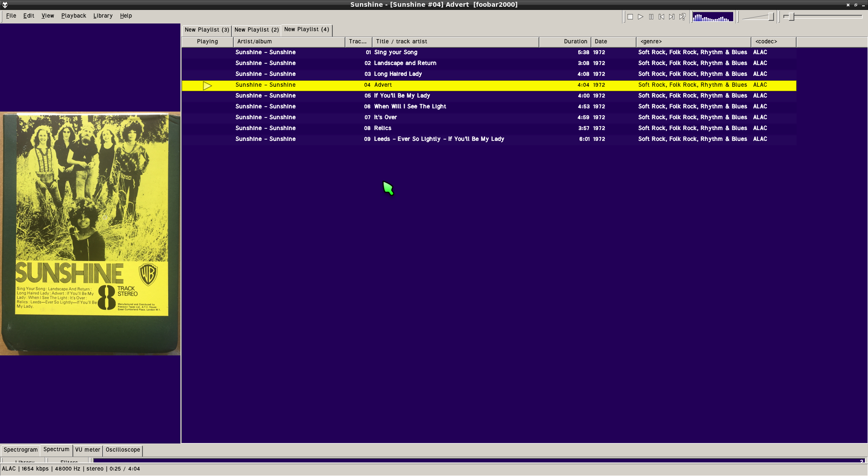Click the seek bar in the toolbar
The image size is (868, 476).
[823, 17]
